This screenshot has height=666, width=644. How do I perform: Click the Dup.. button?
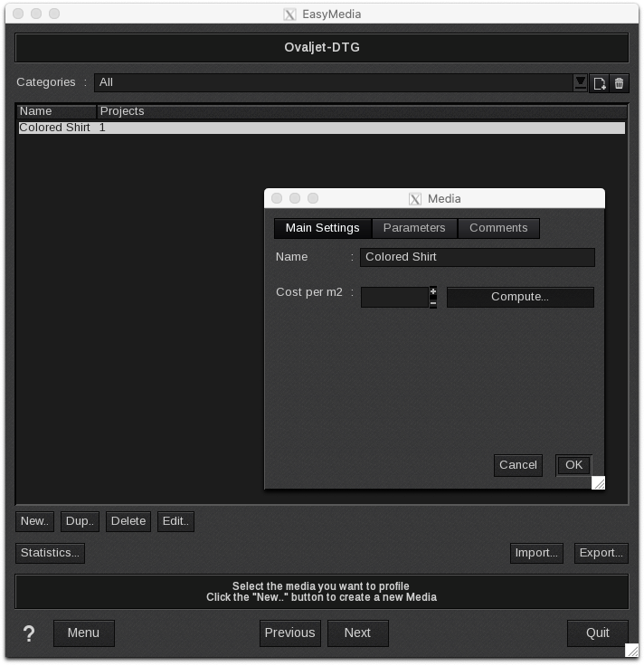[x=80, y=521]
